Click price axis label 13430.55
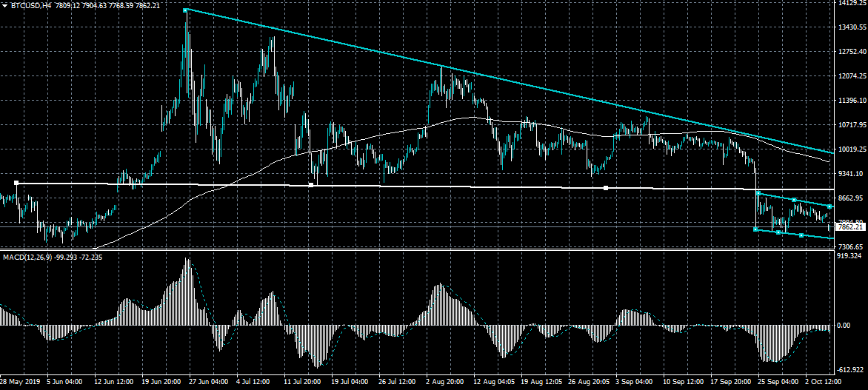Screen dimensions: 868x390 pyautogui.click(x=852, y=27)
